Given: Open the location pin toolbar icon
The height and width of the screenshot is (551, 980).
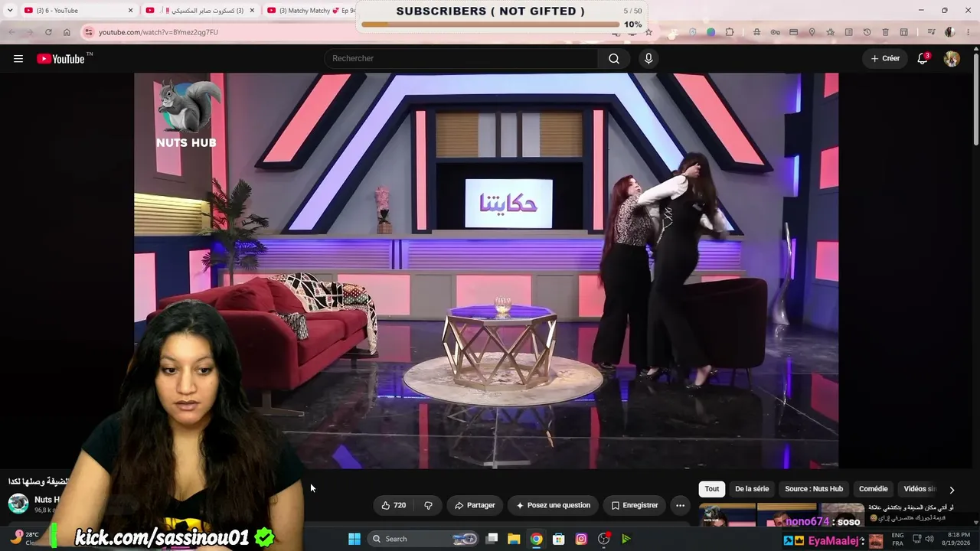Looking at the screenshot, I should 812,32.
